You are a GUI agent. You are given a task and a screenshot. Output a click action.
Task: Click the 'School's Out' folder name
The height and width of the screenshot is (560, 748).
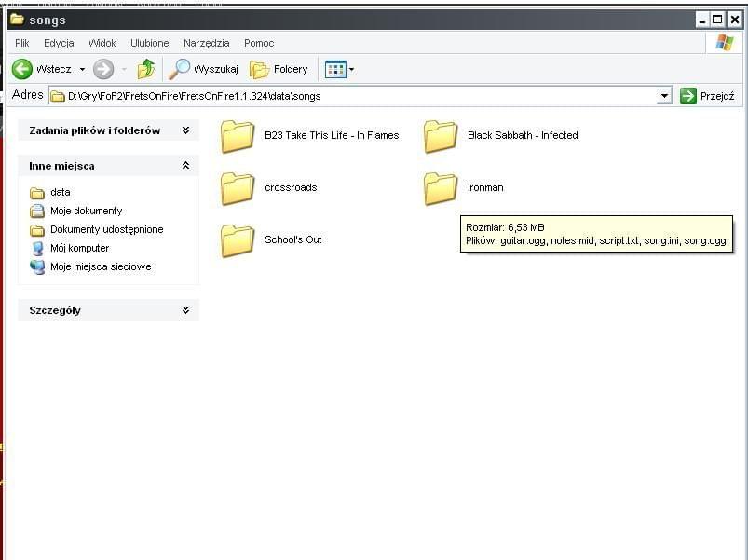click(293, 239)
